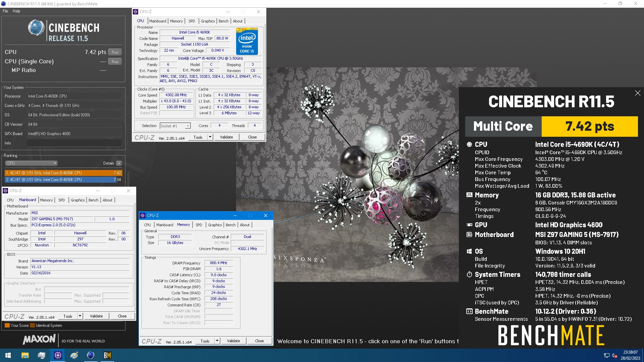
Task: Click the Cinebench globe logo
Action: 36,28
